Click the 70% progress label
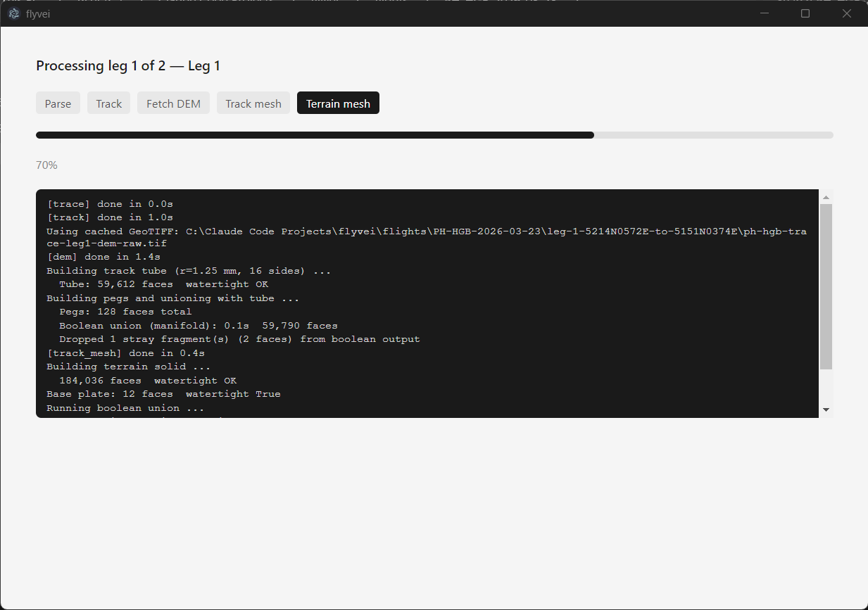868x610 pixels. point(46,165)
